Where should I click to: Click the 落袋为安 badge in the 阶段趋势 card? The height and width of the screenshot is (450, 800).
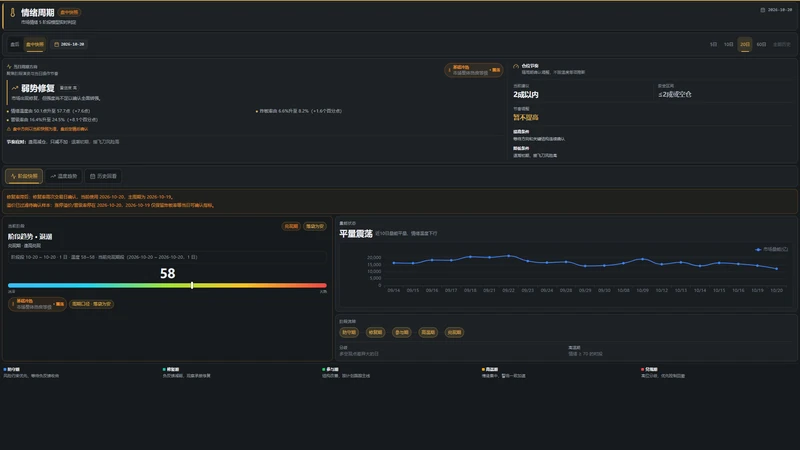(x=315, y=226)
